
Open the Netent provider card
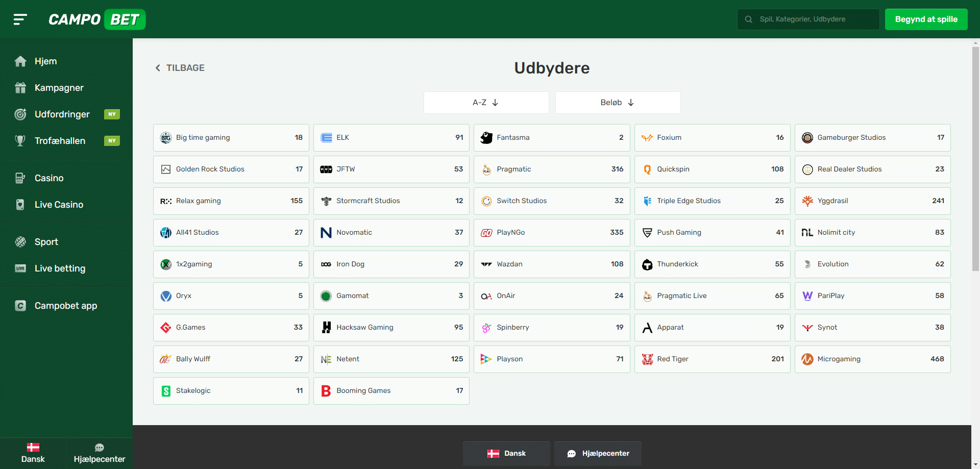(x=391, y=359)
